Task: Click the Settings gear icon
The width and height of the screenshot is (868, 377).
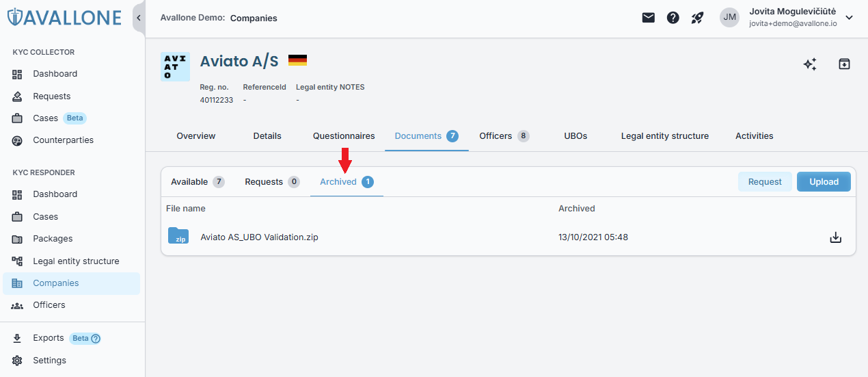Action: point(18,361)
